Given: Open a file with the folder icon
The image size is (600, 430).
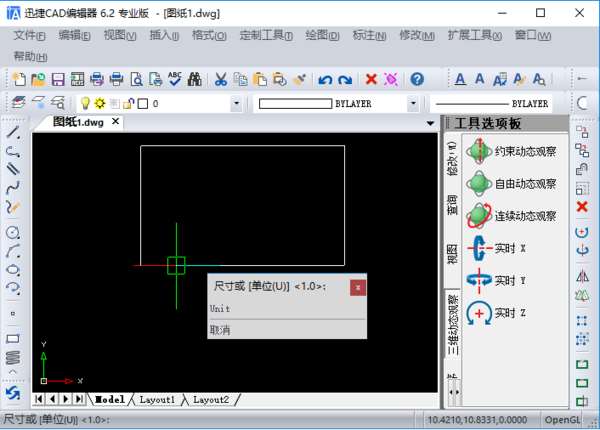Looking at the screenshot, I should [38, 79].
